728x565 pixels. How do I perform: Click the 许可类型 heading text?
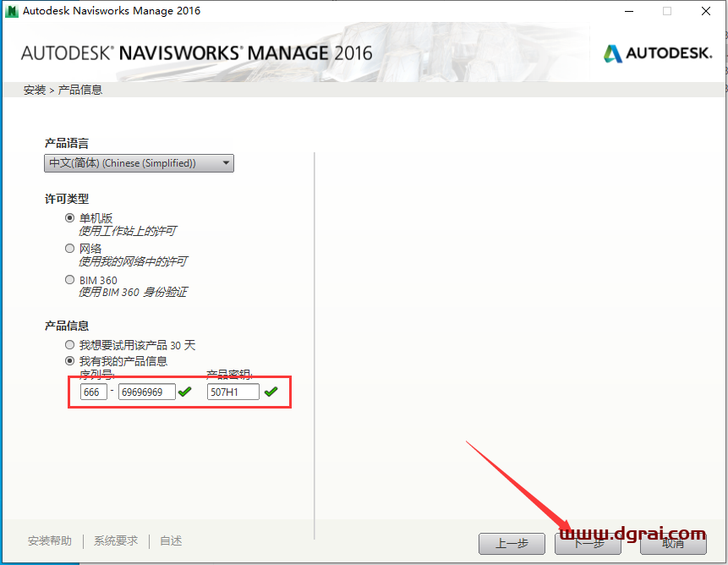click(x=67, y=199)
